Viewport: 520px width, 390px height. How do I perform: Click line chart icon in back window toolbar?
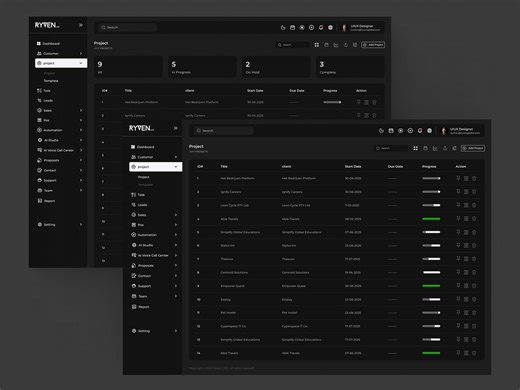pos(336,45)
